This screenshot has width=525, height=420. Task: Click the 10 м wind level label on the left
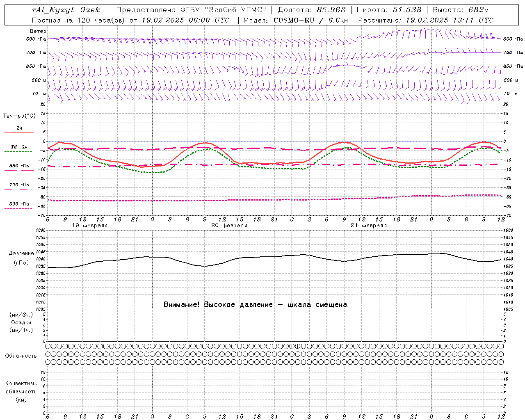pos(39,94)
